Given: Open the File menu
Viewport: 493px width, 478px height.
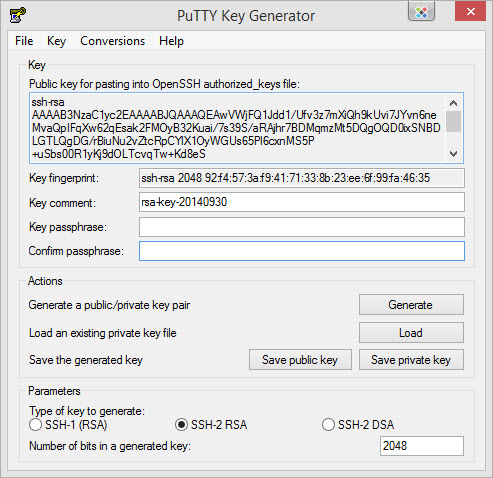Looking at the screenshot, I should tap(24, 41).
